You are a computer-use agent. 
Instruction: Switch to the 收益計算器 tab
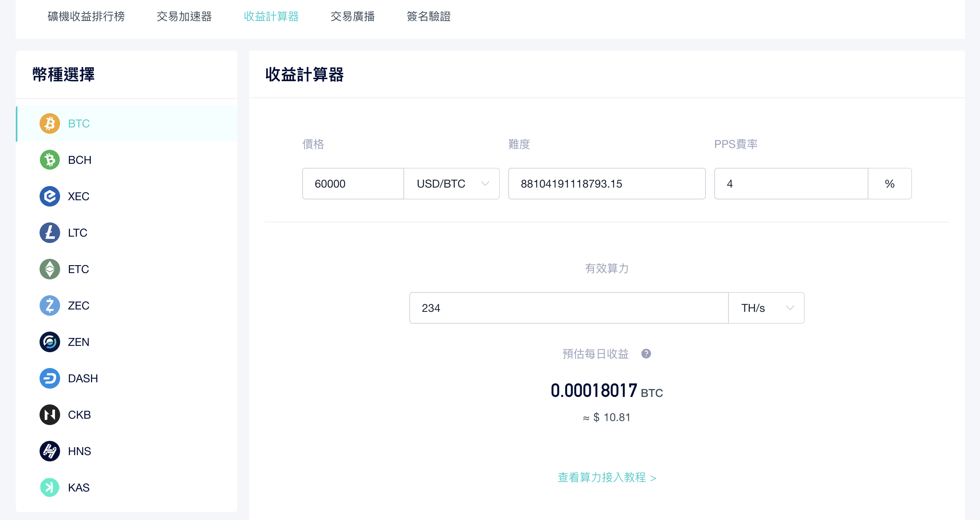click(x=271, y=16)
